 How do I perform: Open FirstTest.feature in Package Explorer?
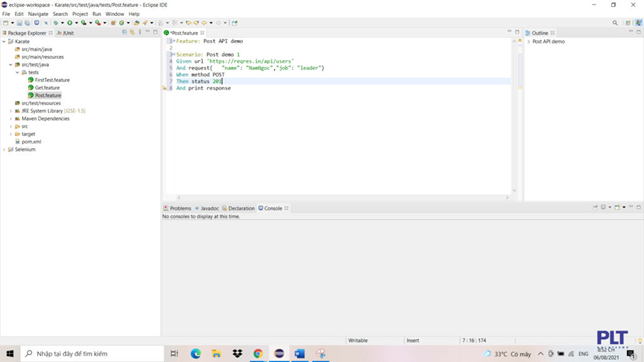[x=52, y=80]
